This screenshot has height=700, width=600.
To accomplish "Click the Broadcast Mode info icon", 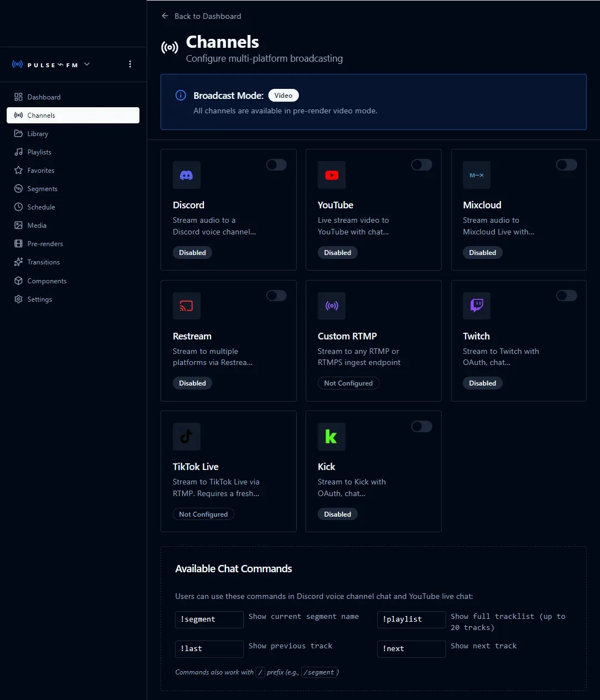I will click(x=181, y=95).
